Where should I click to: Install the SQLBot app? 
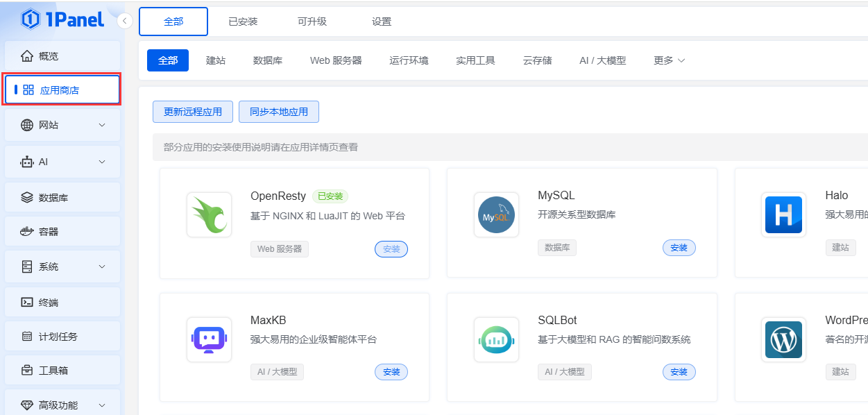tap(679, 372)
